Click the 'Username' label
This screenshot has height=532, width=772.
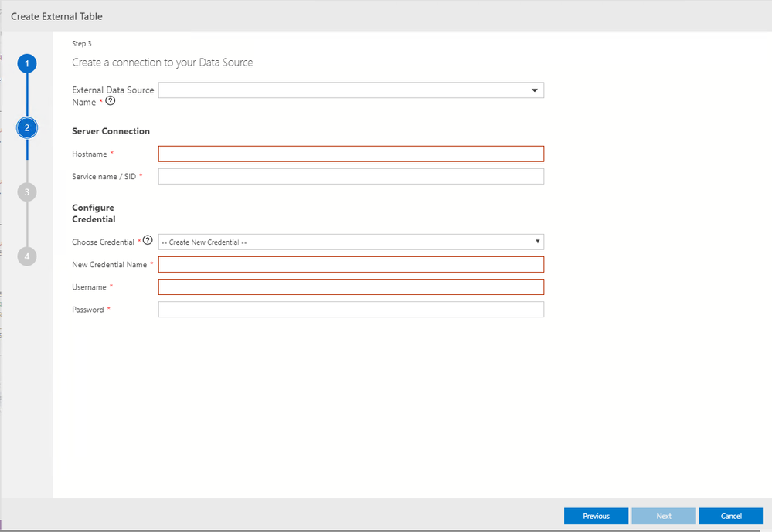click(x=89, y=287)
